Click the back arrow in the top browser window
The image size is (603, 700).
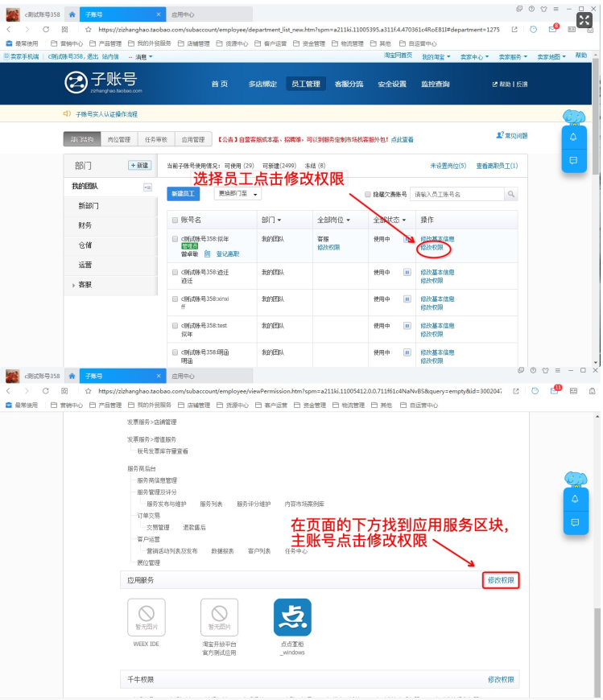click(9, 30)
